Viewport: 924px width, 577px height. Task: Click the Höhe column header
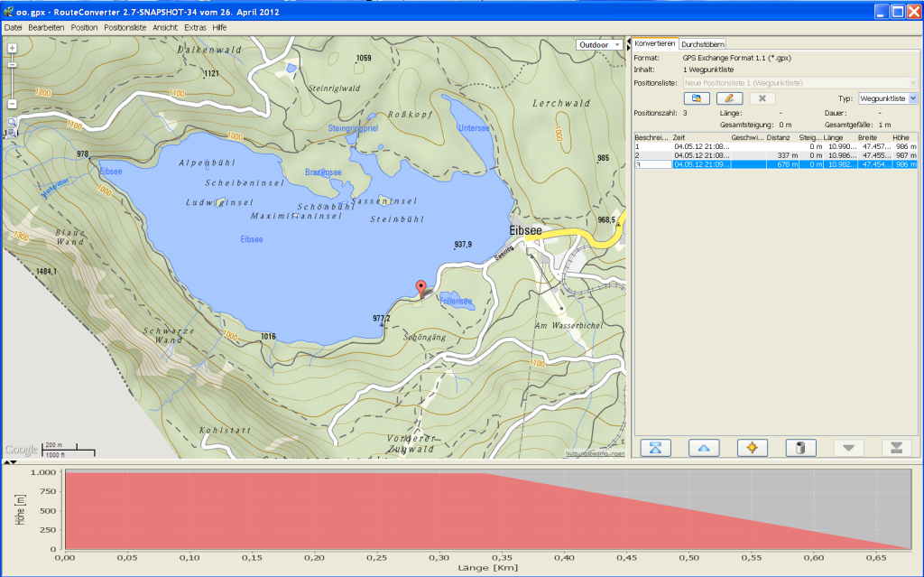point(904,137)
